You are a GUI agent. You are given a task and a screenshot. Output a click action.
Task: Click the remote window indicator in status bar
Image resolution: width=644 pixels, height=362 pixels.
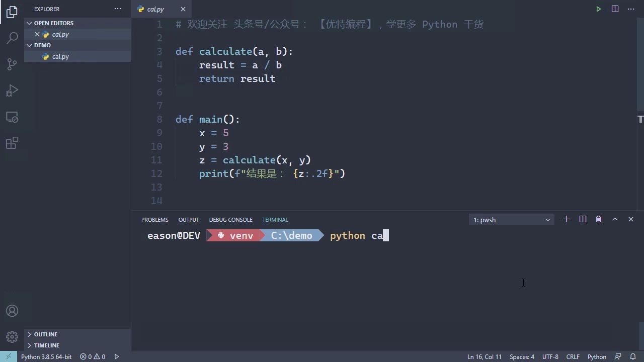[8, 356]
